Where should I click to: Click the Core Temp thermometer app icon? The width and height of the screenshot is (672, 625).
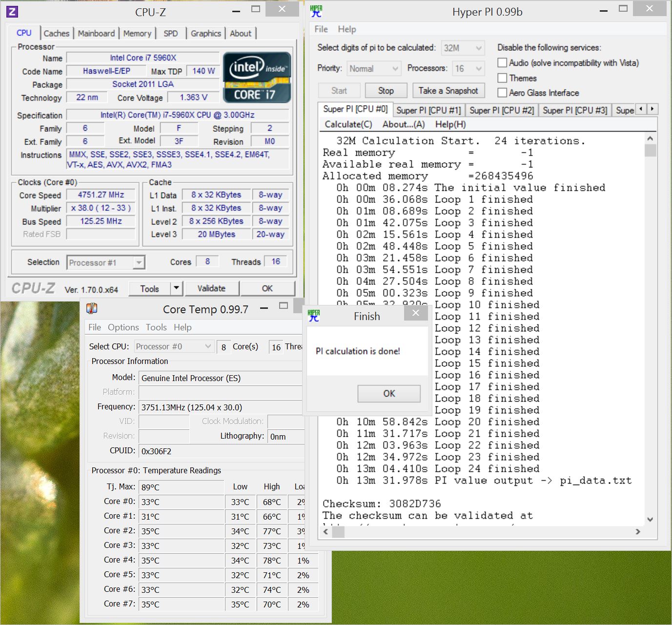click(x=92, y=309)
